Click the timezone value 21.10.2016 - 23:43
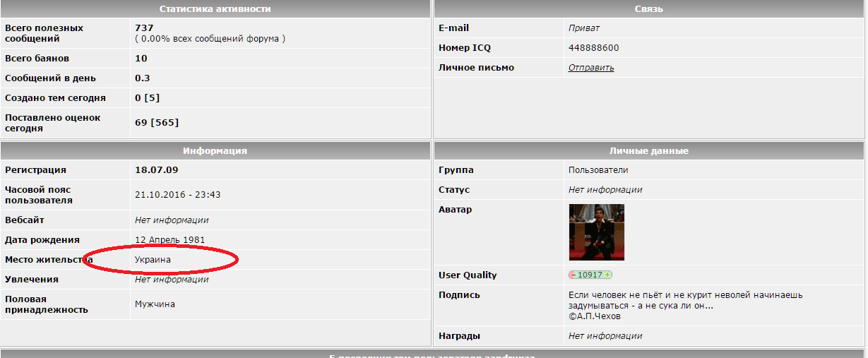This screenshot has height=358, width=868. (178, 195)
